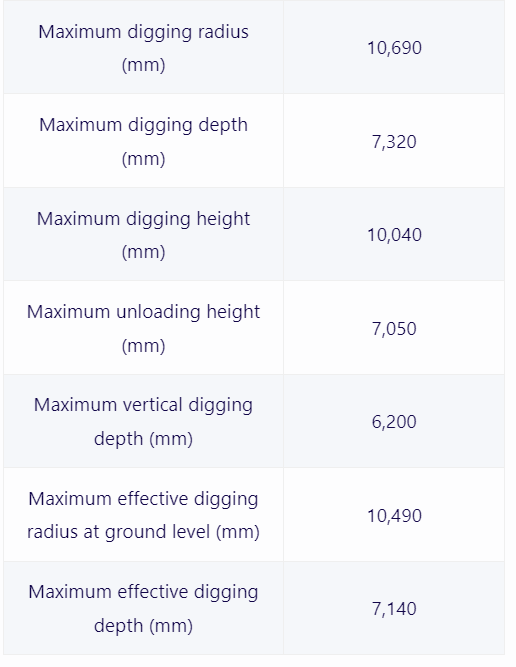Click the Maximum digging radius label

pyautogui.click(x=143, y=48)
